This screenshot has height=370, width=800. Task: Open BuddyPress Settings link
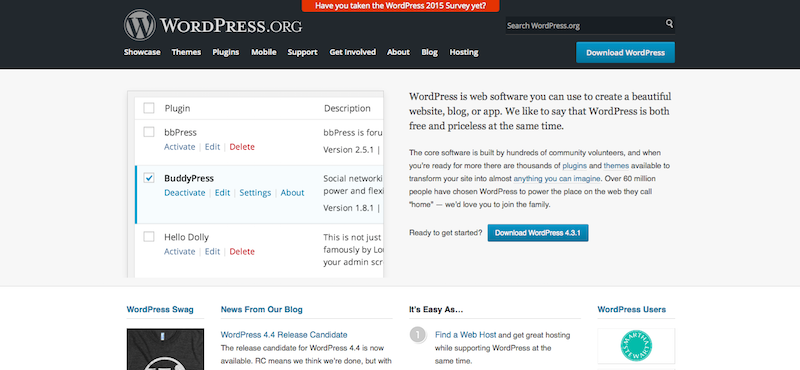255,193
